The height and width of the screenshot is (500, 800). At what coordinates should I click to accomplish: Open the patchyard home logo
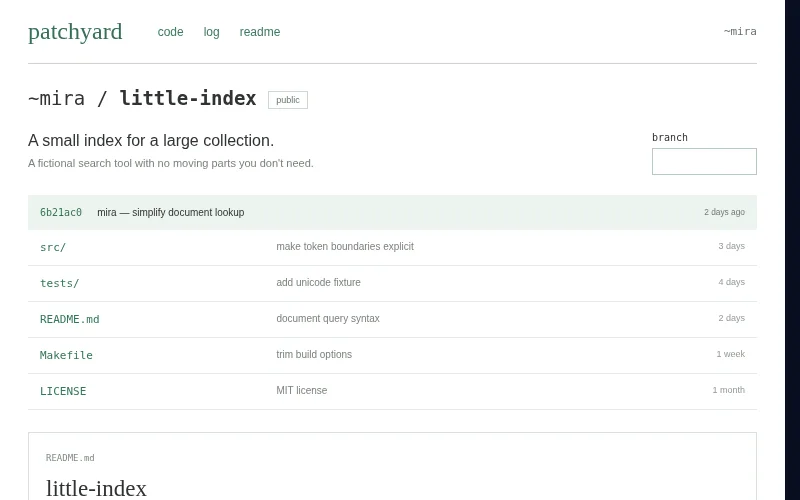click(75, 32)
